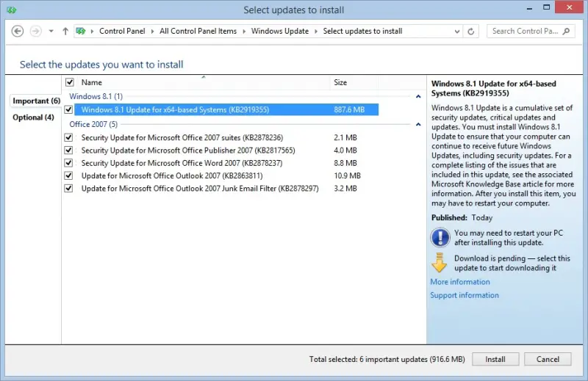
Task: Click the Office 2007 (5) group label
Action: pyautogui.click(x=93, y=124)
